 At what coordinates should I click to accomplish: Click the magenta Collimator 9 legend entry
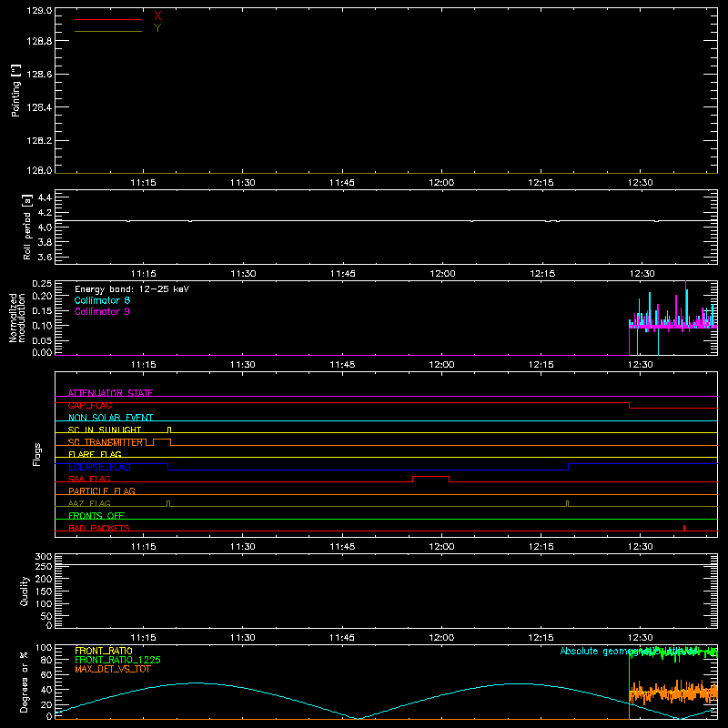(102, 311)
